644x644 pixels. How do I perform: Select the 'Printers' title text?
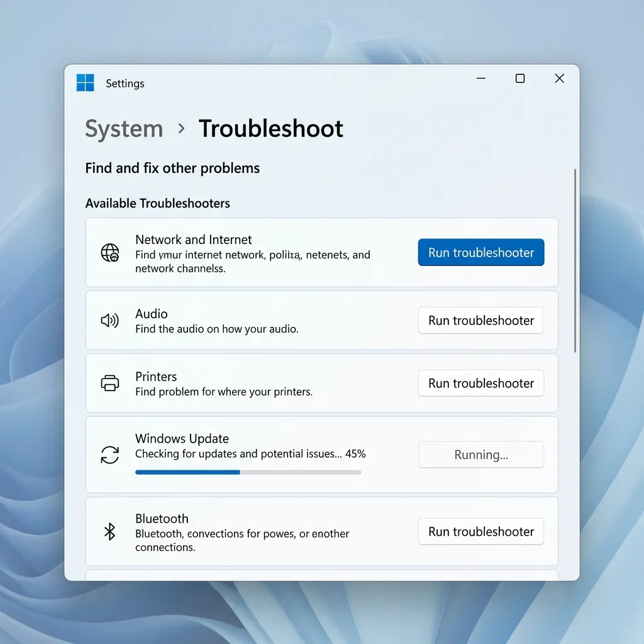coord(156,377)
